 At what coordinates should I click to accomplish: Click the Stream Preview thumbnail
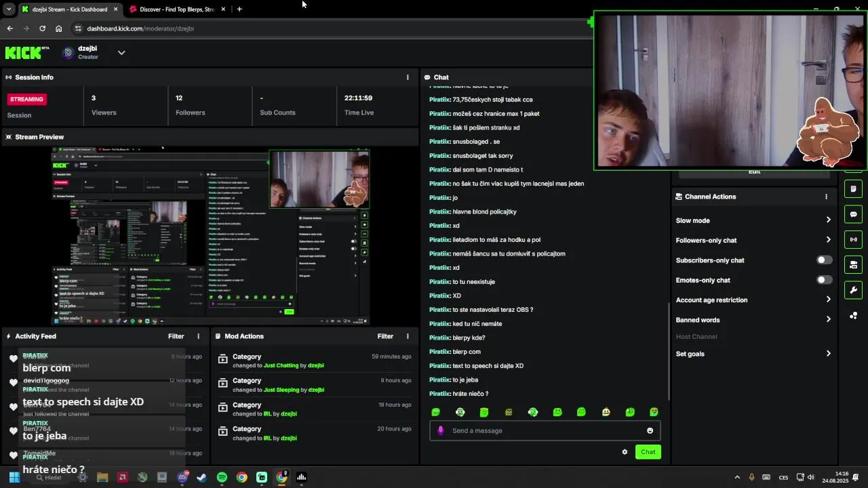coord(210,237)
